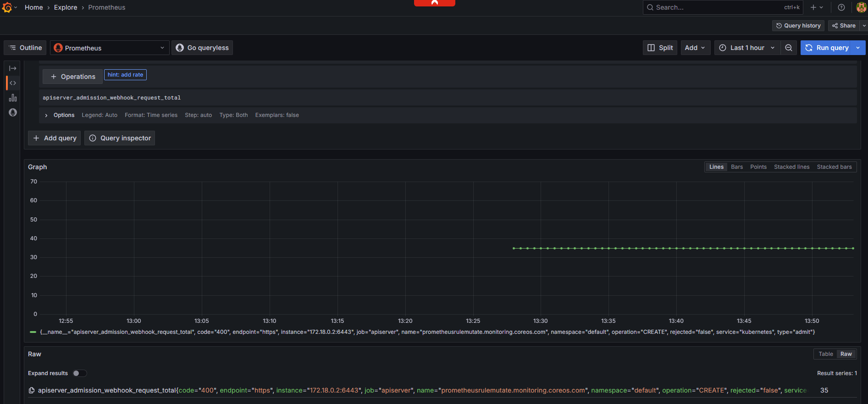Select the bar chart sidebar icon
Screen dimensions: 868x404
pos(13,98)
